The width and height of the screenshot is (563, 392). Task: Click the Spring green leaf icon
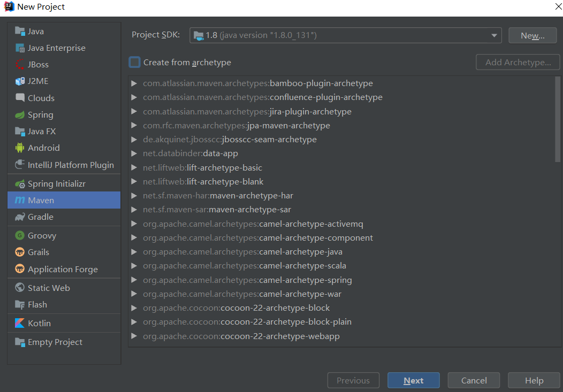20,115
